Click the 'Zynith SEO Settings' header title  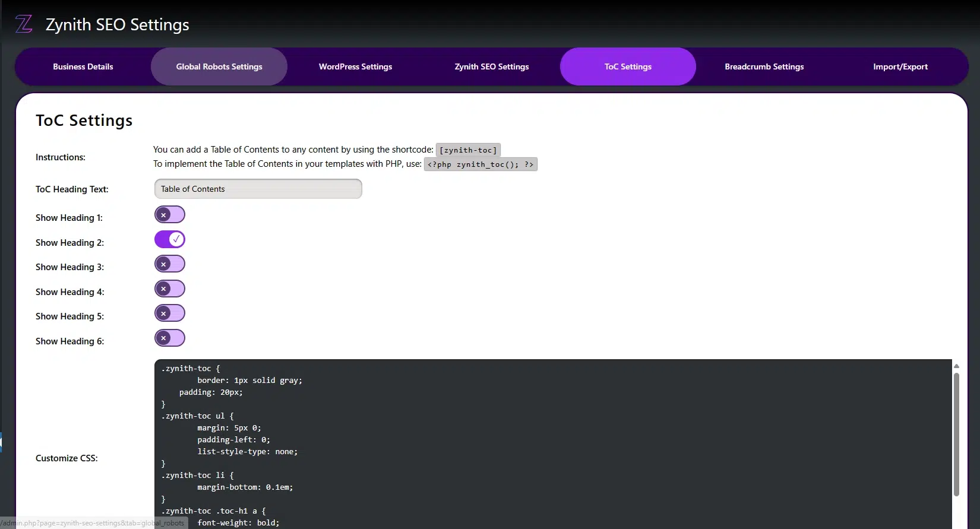pyautogui.click(x=118, y=24)
